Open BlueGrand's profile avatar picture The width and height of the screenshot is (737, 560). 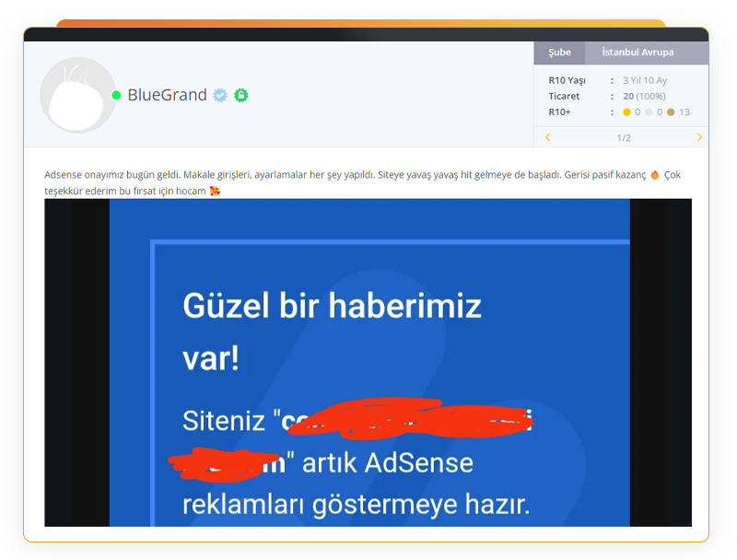coord(78,95)
